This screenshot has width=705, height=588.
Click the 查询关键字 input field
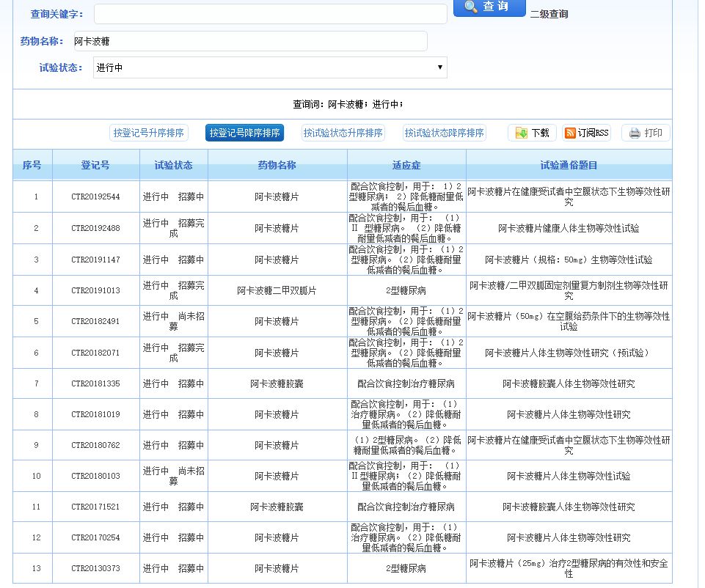[270, 14]
